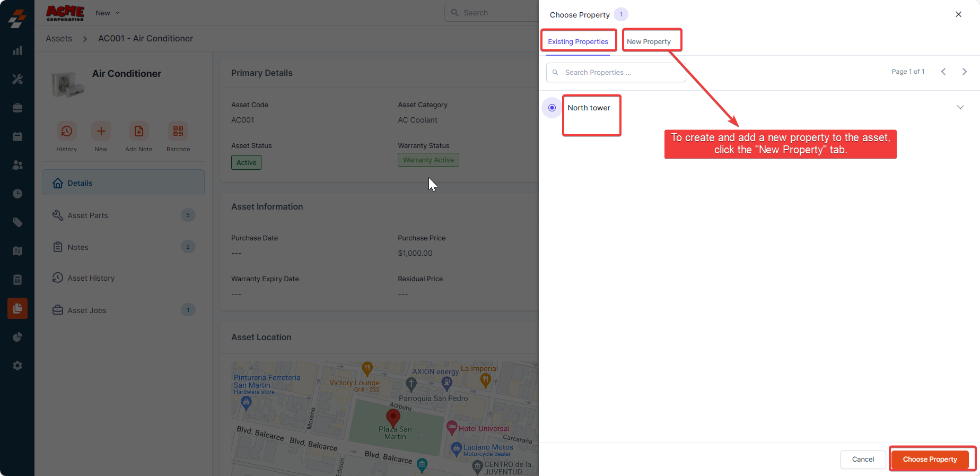Click the top bar Search field
This screenshot has height=476, width=980.
492,13
